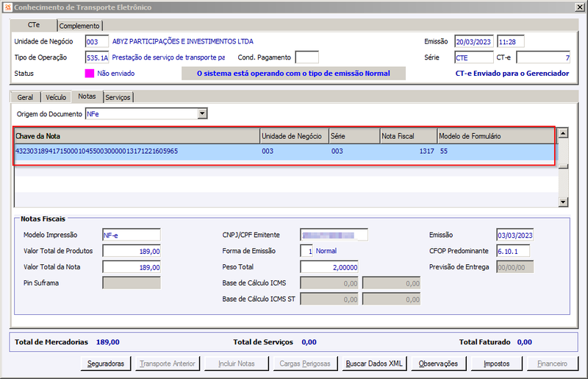The height and width of the screenshot is (379, 588).
Task: Click the Nota Fiscal cell 1317
Action: coord(409,152)
